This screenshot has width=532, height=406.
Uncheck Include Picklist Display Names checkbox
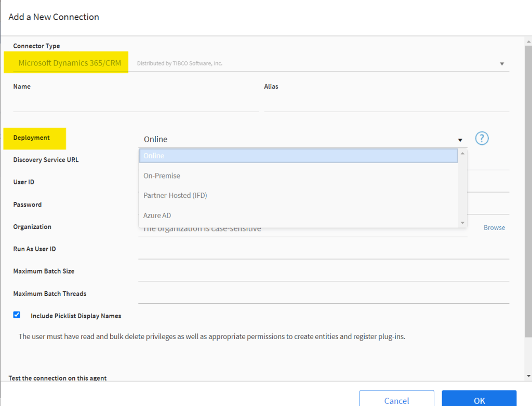tap(17, 315)
